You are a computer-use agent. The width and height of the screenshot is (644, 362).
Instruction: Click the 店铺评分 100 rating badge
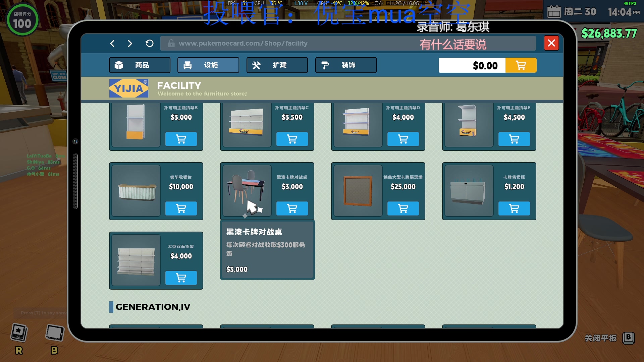pos(22,20)
